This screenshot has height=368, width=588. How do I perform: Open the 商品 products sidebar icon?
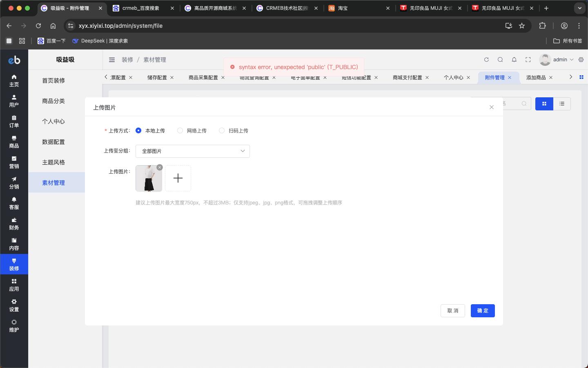click(x=14, y=142)
